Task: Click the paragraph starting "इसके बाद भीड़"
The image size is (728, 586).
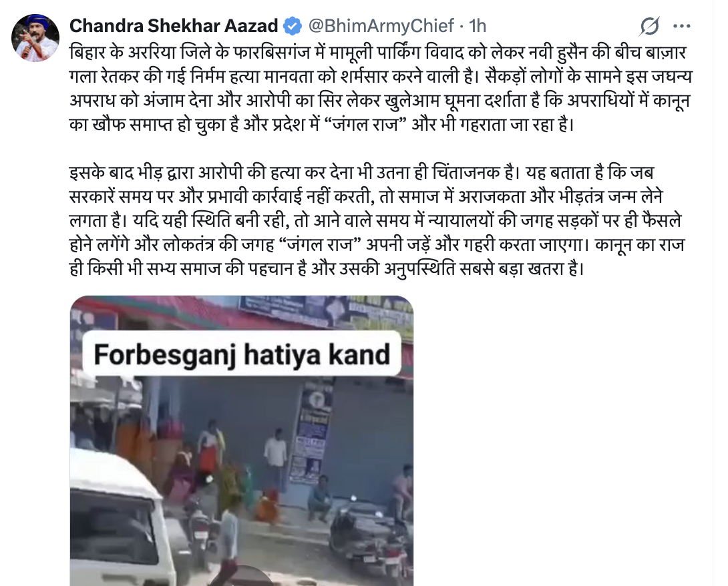Action: [x=377, y=220]
